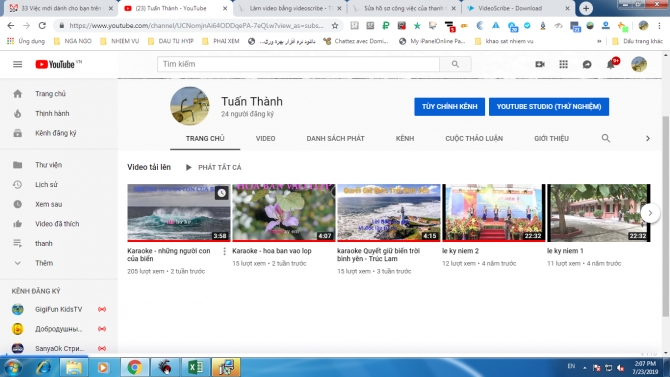Click the search magnifier button
Screen dimensions: 670x377
point(455,64)
